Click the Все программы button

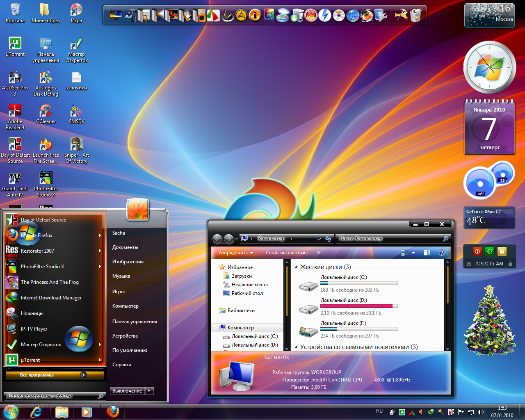click(x=54, y=375)
